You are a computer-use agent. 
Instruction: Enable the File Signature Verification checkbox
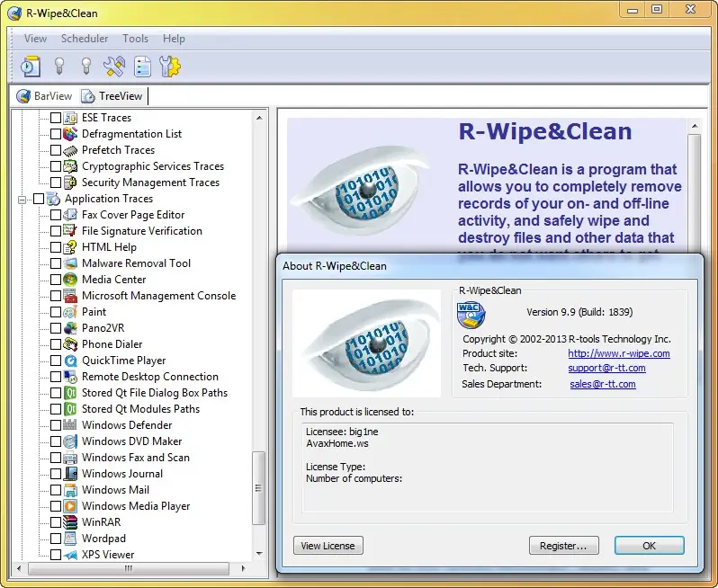56,231
